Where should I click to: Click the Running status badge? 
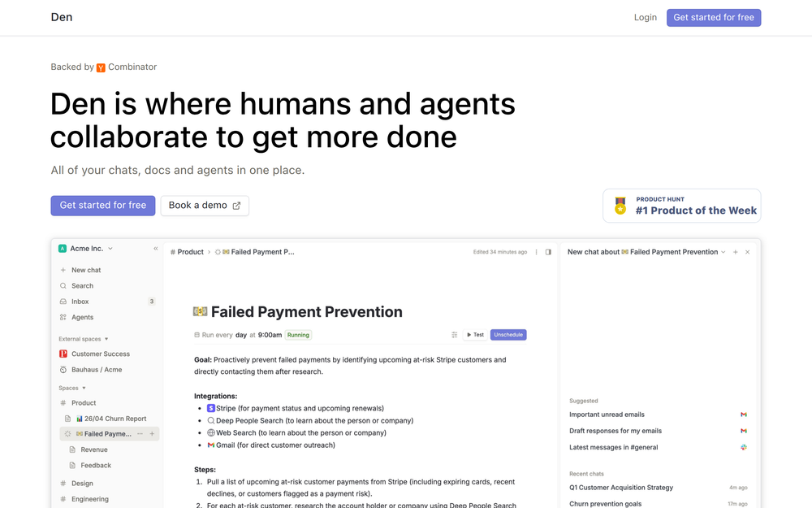tap(298, 335)
